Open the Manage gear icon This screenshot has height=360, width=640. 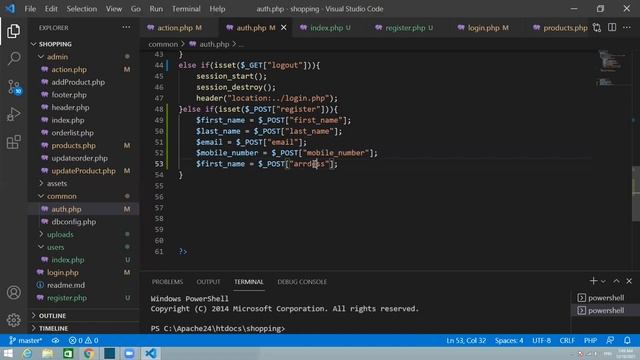[13, 320]
